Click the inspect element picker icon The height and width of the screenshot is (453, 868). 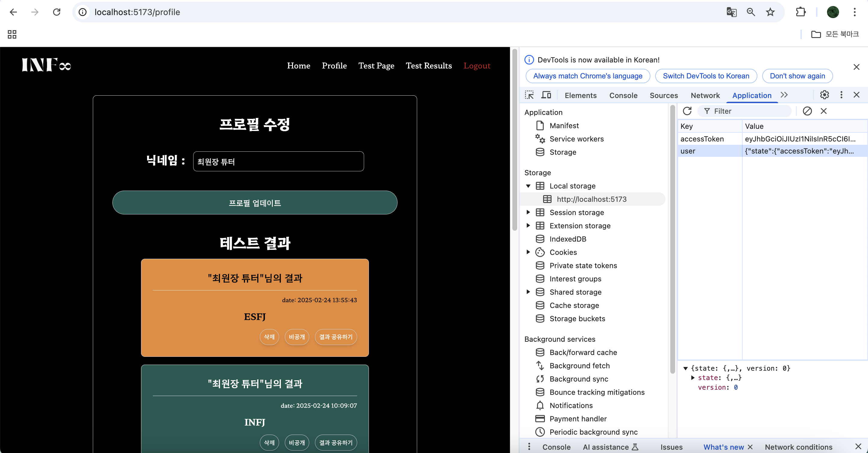click(x=529, y=95)
